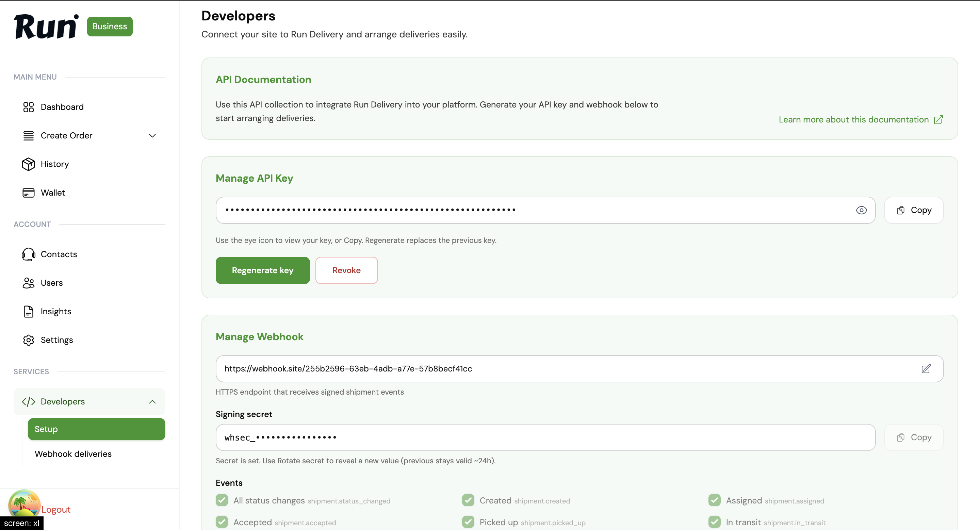Click Regenerate key button
The width and height of the screenshot is (980, 530).
(x=262, y=270)
